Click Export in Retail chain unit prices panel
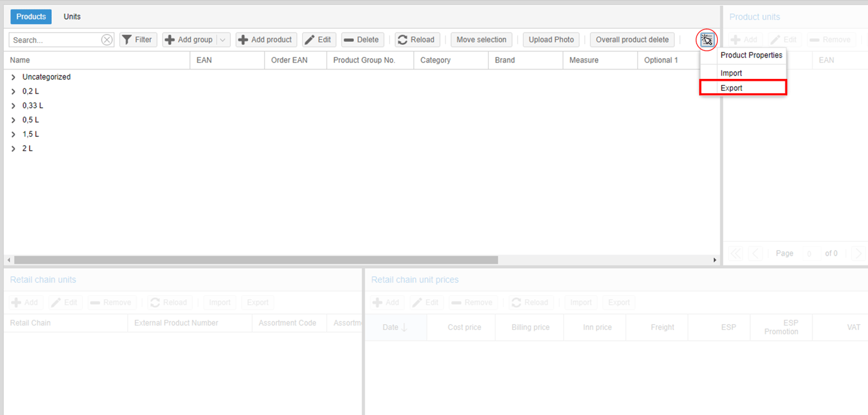This screenshot has width=868, height=415. point(619,303)
